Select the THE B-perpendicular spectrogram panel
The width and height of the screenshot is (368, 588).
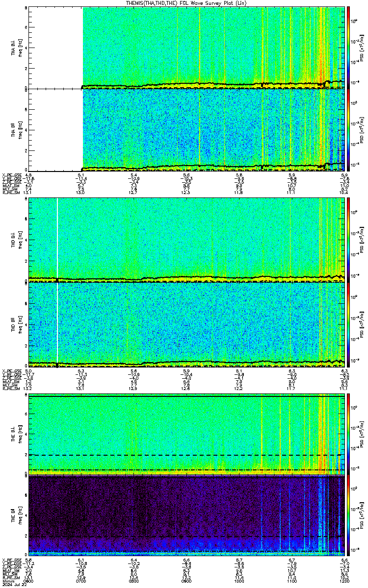[x=186, y=434]
